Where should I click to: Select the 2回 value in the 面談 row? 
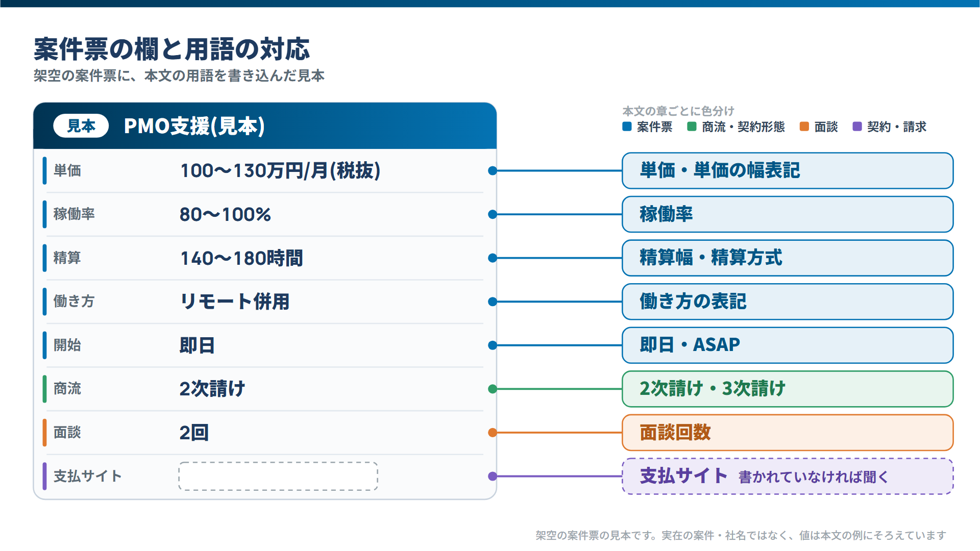[194, 433]
